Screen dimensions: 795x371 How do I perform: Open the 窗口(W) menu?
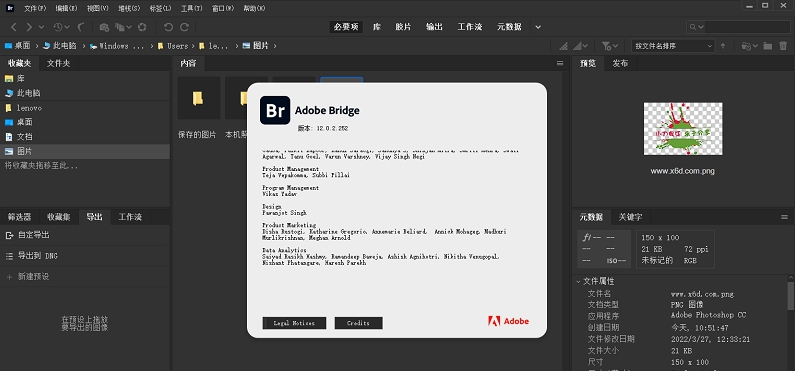pyautogui.click(x=223, y=8)
